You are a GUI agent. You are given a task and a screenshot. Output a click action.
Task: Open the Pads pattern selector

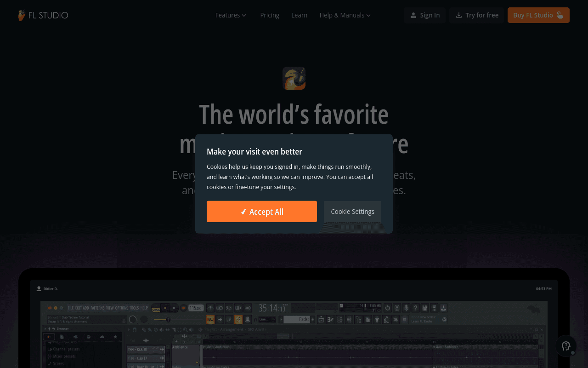[297, 319]
